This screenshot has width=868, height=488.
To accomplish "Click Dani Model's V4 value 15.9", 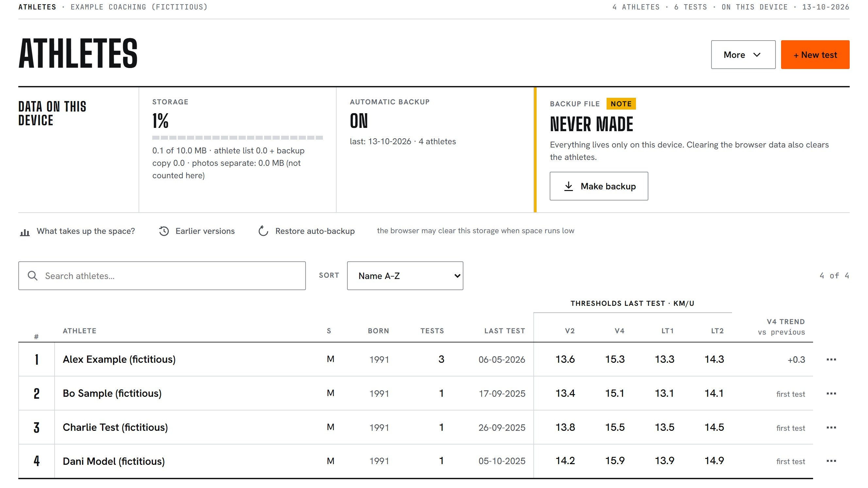I will tap(615, 461).
